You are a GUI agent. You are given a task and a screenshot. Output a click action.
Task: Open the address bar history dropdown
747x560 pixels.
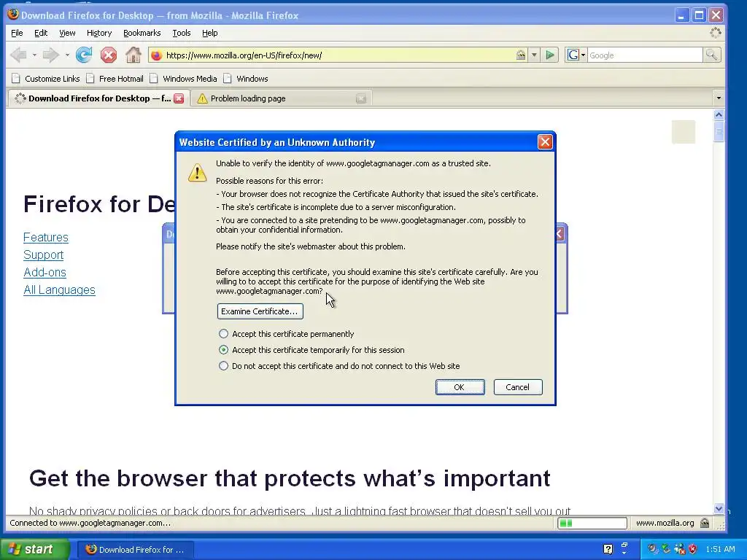[x=534, y=55]
